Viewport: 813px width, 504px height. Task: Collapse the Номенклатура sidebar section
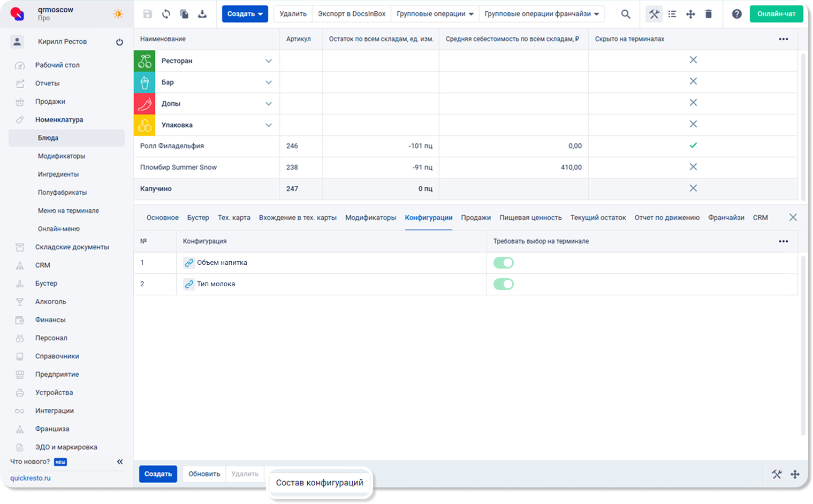tap(59, 120)
